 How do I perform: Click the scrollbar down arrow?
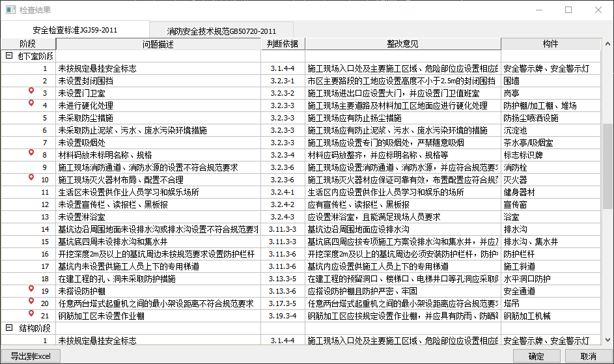(607, 340)
